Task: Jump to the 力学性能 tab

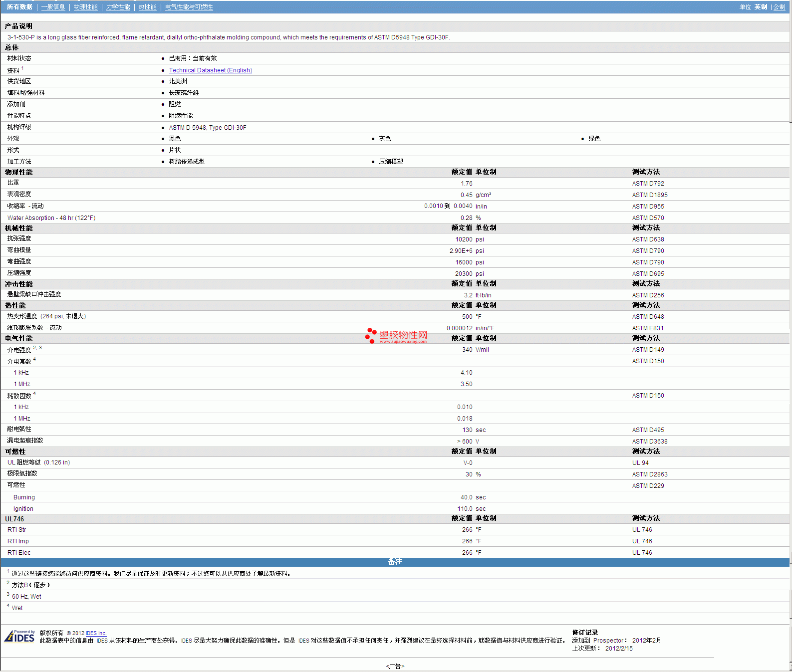Action: (118, 7)
